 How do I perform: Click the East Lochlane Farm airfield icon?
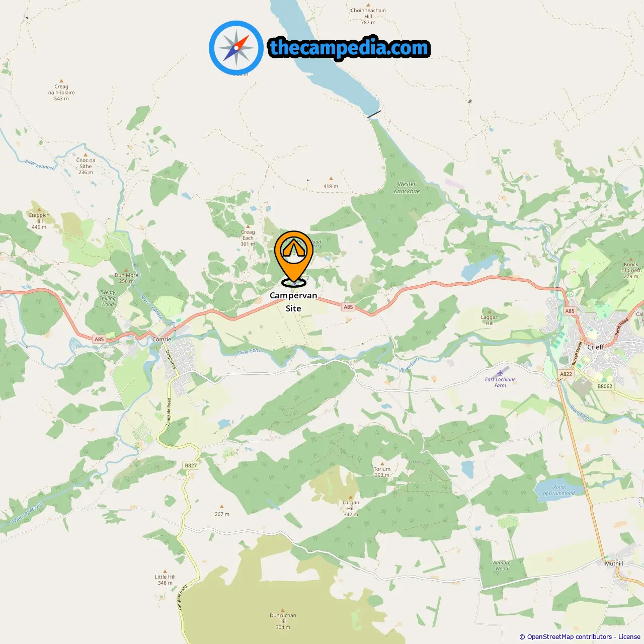point(500,372)
